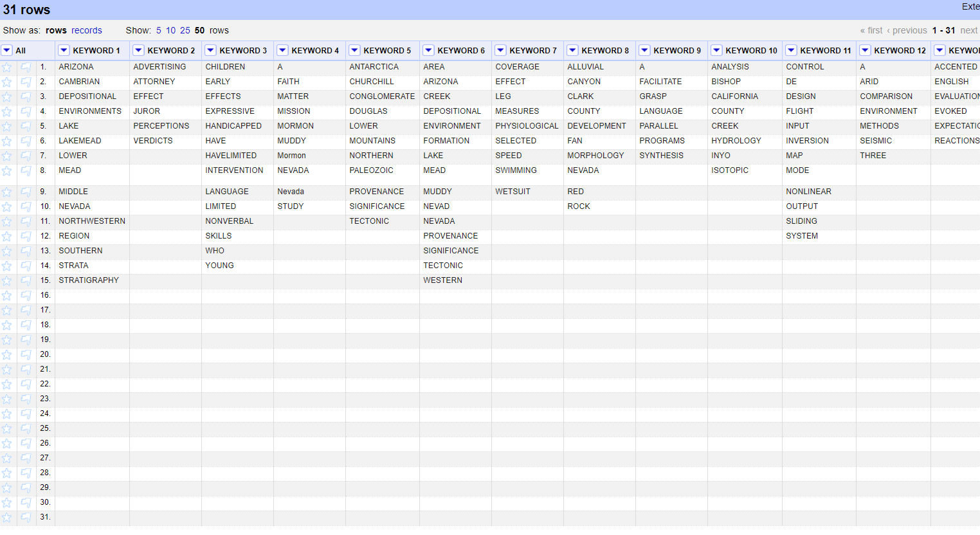980x535 pixels.
Task: Flag row 1 with ARIZONA
Action: [x=26, y=67]
